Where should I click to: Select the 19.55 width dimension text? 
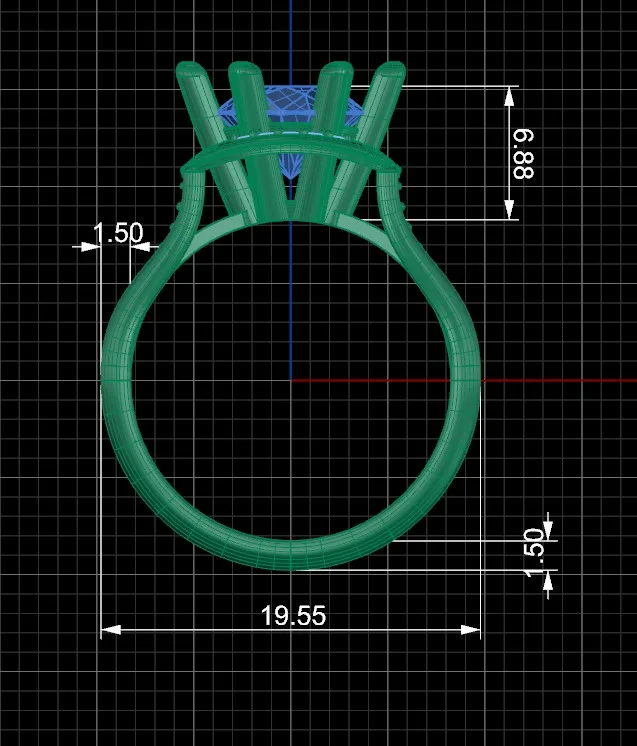tap(294, 616)
